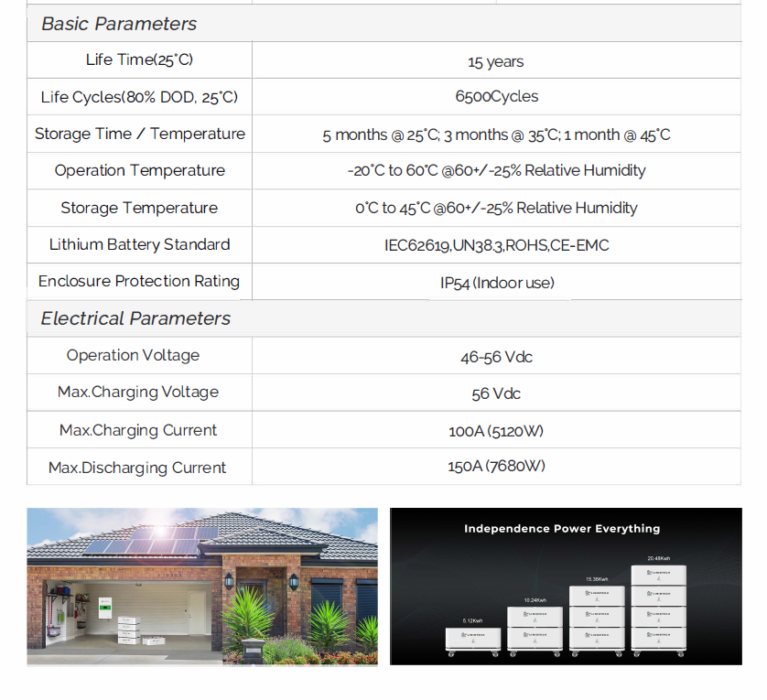Screen dimensions: 767x700
Task: Select the 6500Cycles value cell
Action: tap(496, 97)
